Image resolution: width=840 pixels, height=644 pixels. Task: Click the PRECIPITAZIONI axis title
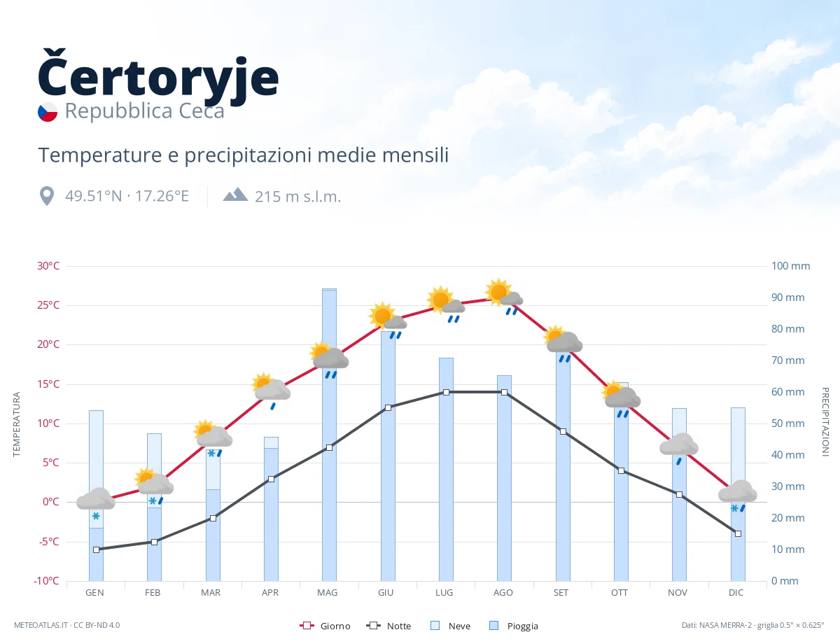coord(825,421)
